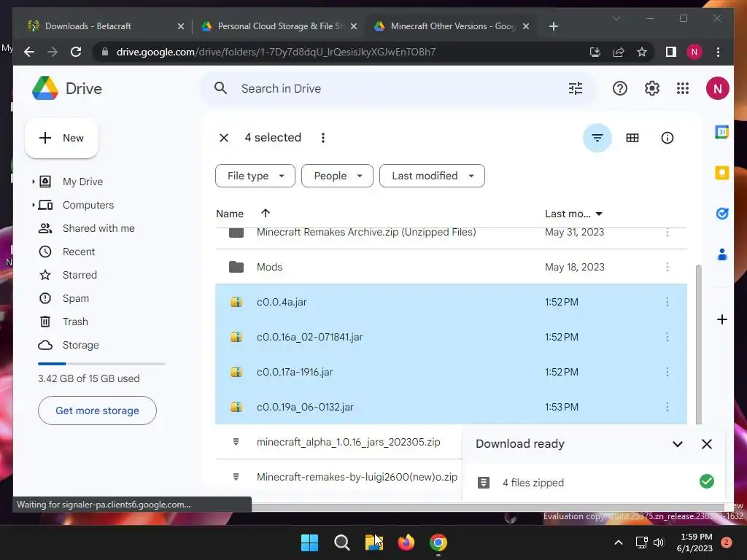Viewport: 747px width, 560px height.
Task: Collapse the Download ready panel
Action: click(678, 444)
